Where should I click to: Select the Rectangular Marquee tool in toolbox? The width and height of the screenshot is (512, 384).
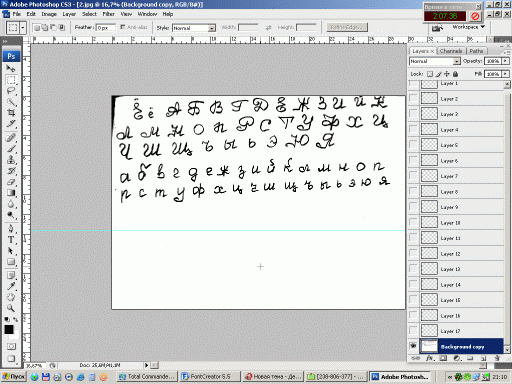pyautogui.click(x=11, y=80)
